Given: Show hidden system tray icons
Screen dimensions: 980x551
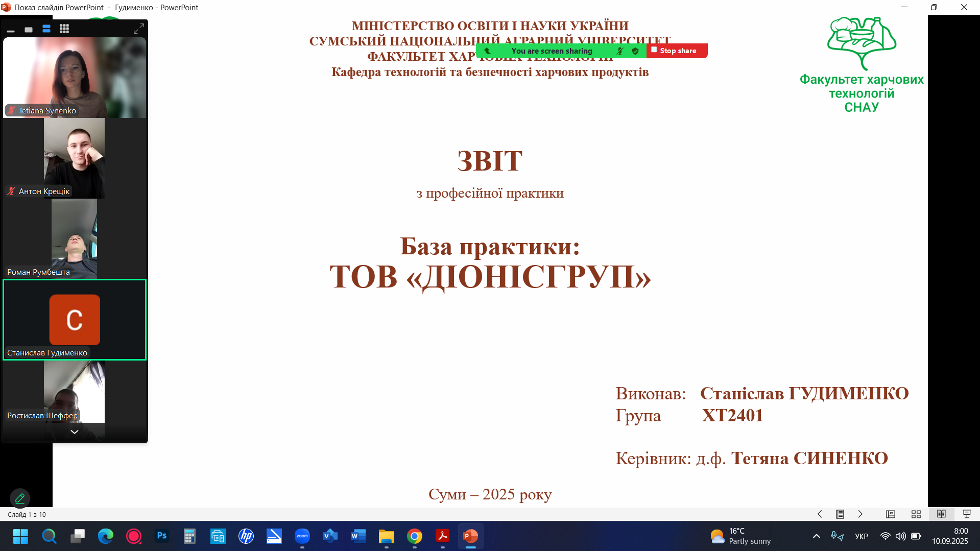Looking at the screenshot, I should click(x=817, y=536).
